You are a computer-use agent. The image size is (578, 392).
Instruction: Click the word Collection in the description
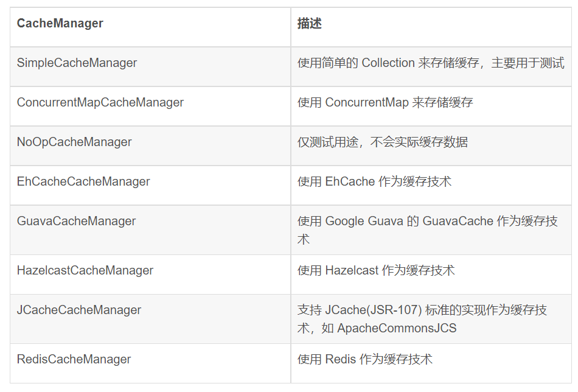[x=388, y=63]
